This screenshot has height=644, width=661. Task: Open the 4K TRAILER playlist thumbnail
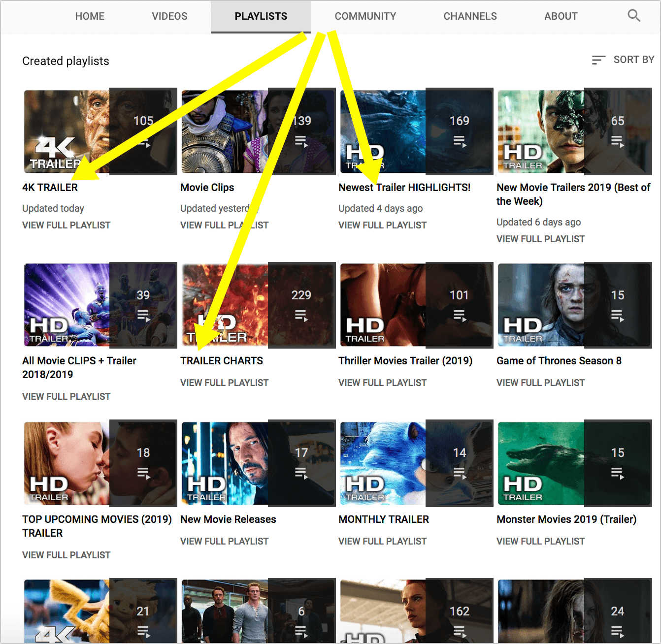(100, 131)
